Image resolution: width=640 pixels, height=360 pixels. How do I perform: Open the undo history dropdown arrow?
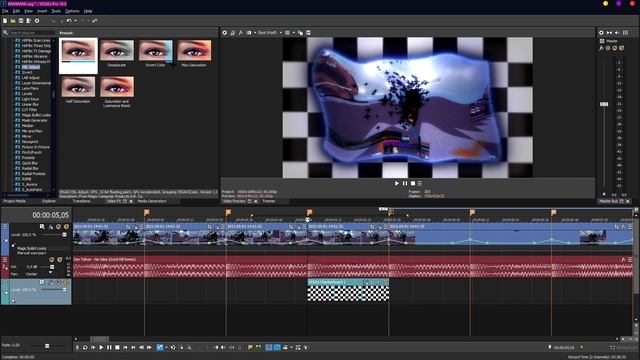(x=75, y=20)
